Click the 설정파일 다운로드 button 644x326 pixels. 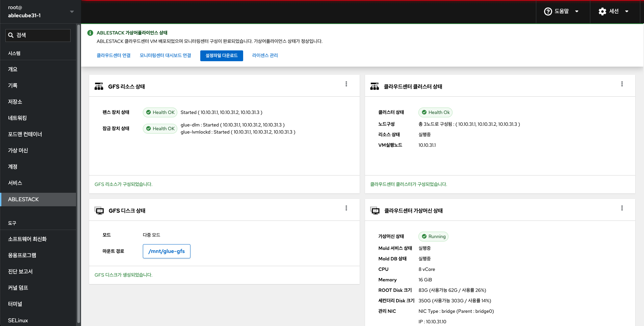coord(222,55)
